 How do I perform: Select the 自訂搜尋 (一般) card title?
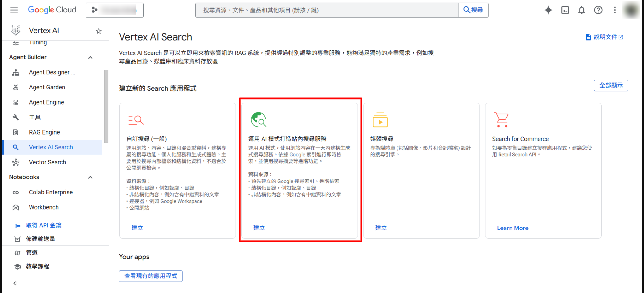pyautogui.click(x=146, y=139)
